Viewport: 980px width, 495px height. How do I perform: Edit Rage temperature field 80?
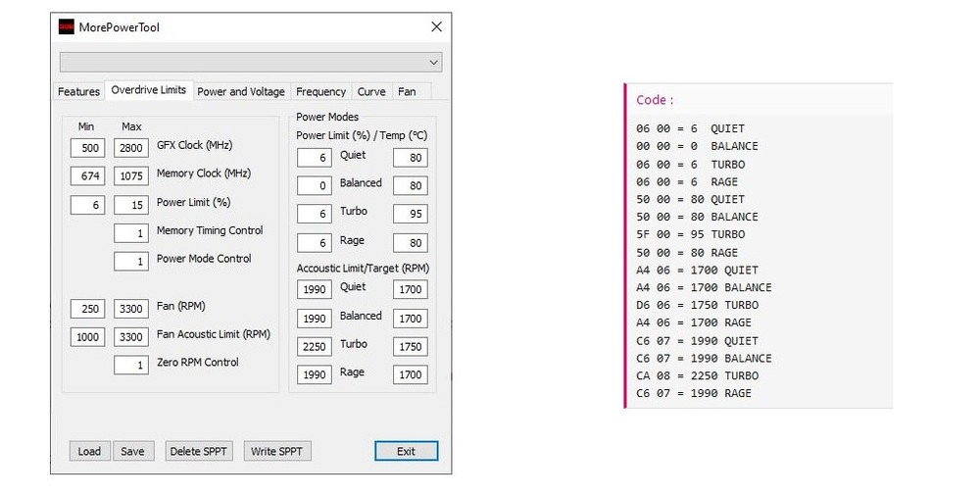pos(411,242)
